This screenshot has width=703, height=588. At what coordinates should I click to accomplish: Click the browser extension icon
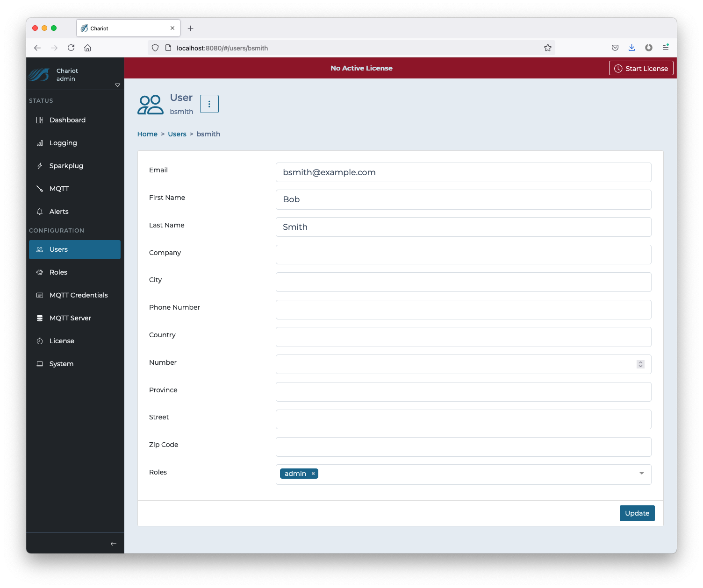[x=649, y=48]
